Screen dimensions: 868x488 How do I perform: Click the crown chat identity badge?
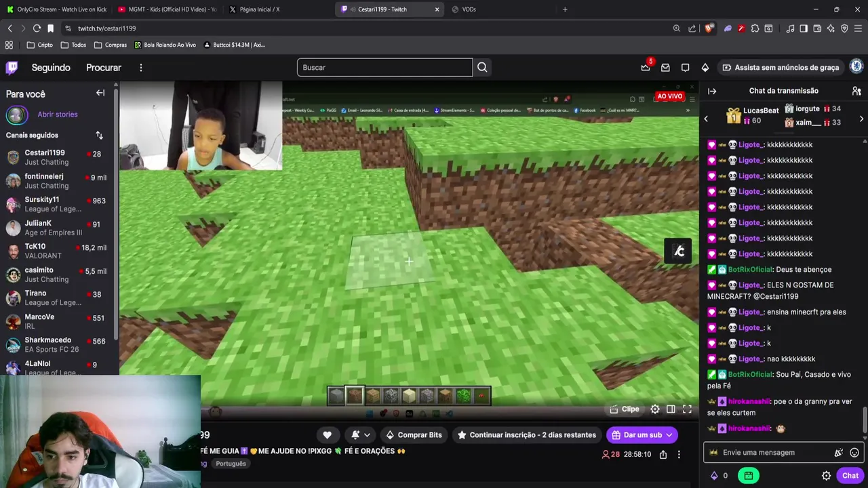tap(713, 453)
